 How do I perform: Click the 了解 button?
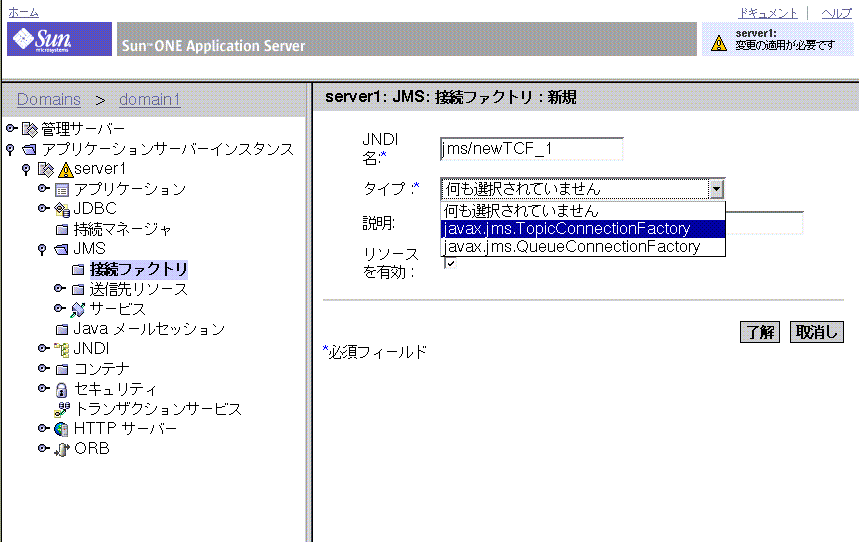pos(760,332)
